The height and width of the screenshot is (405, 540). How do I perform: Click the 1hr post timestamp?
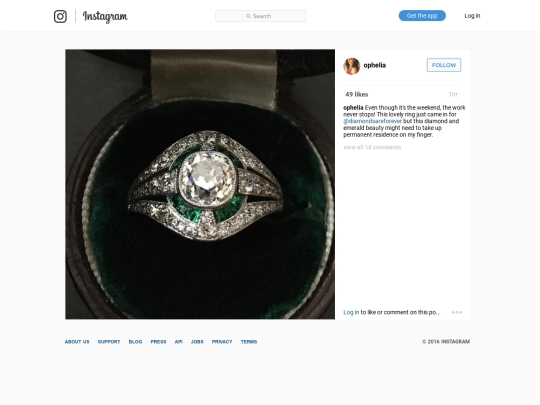453,94
